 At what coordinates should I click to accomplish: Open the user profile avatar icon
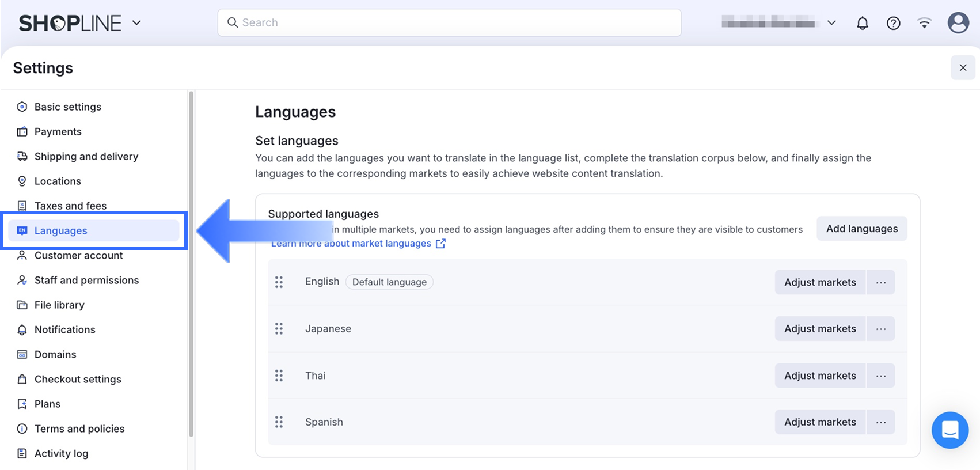[x=958, y=23]
